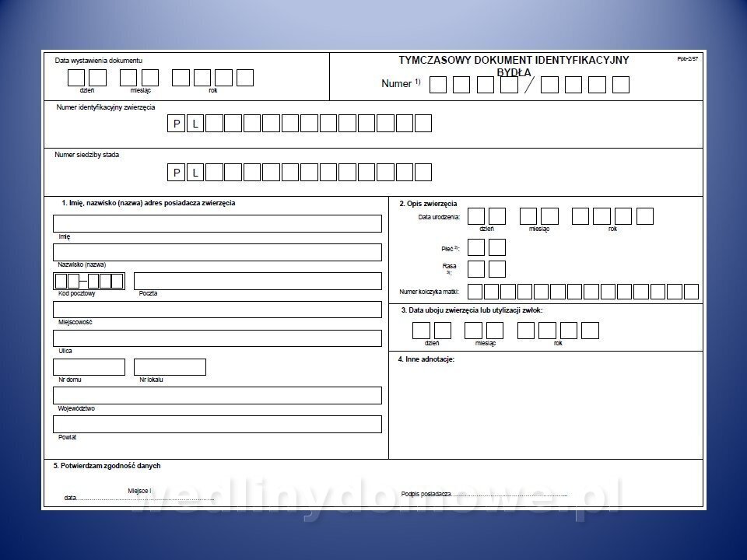The height and width of the screenshot is (560, 747).
Task: Click the Nr domu input field
Action: [x=89, y=367]
